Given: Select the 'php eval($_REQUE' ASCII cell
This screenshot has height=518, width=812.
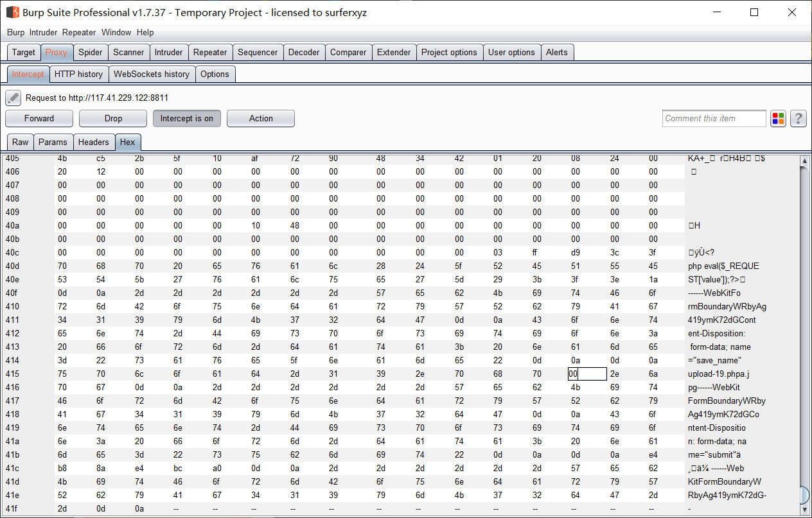Looking at the screenshot, I should [723, 266].
